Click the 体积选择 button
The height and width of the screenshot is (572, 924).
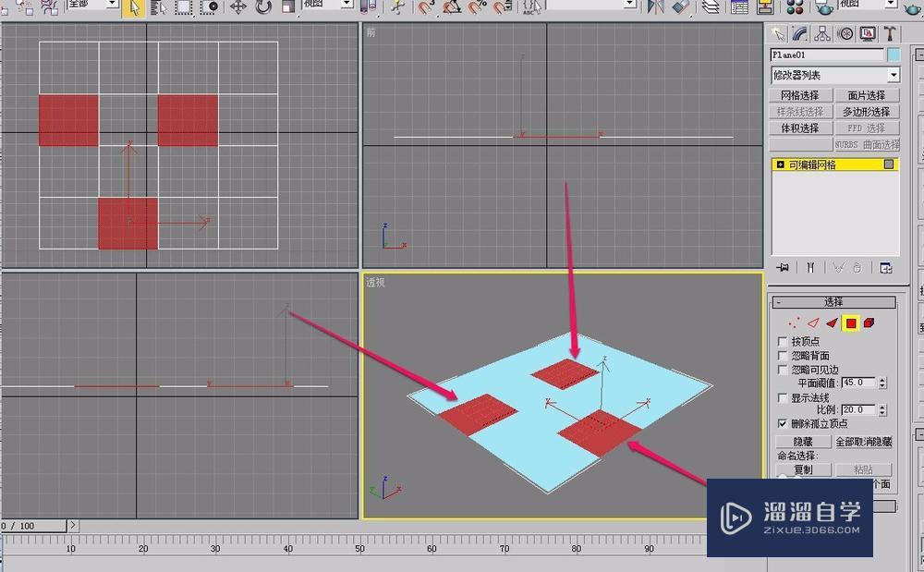(800, 128)
